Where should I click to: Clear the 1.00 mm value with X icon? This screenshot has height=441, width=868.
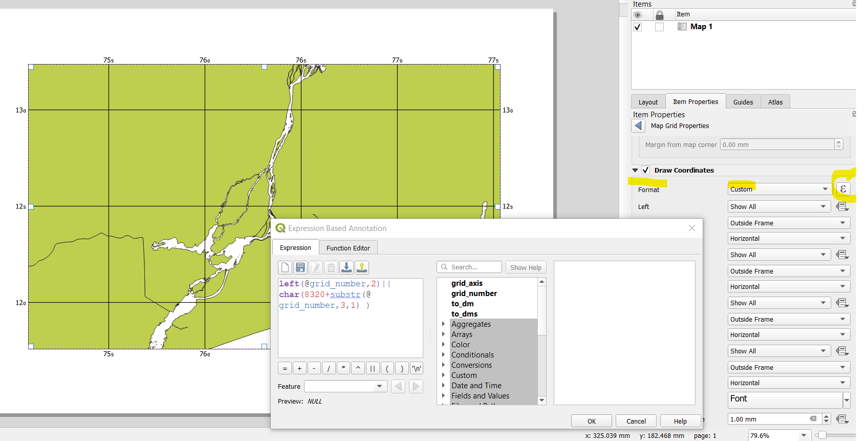tap(813, 419)
